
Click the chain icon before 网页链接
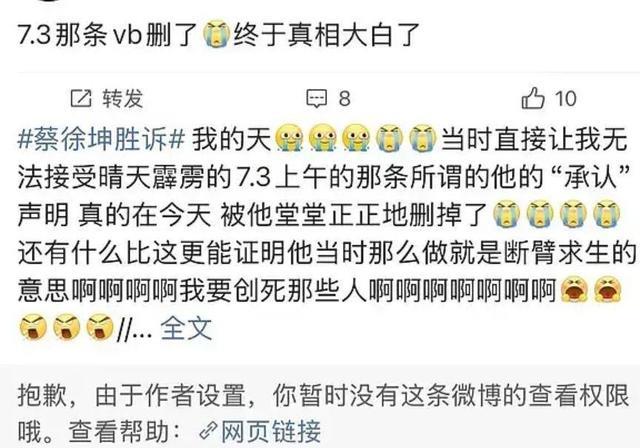click(x=209, y=431)
